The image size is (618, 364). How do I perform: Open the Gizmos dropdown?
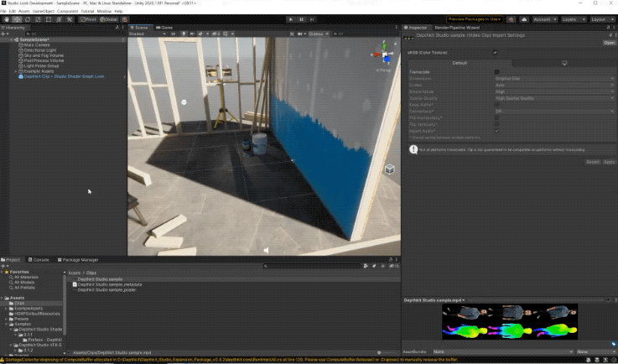pyautogui.click(x=319, y=34)
